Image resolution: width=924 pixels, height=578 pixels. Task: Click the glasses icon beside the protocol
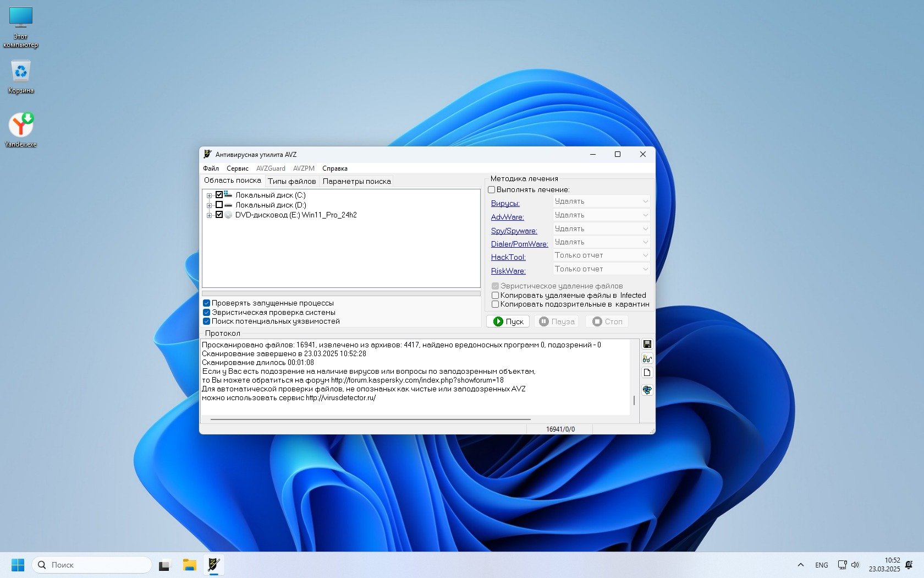click(647, 359)
